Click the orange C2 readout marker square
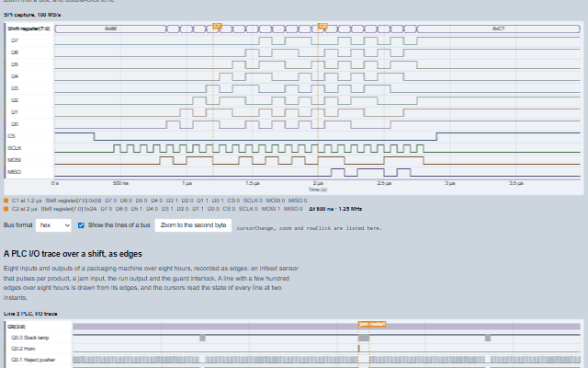This screenshot has width=588, height=368. point(6,209)
